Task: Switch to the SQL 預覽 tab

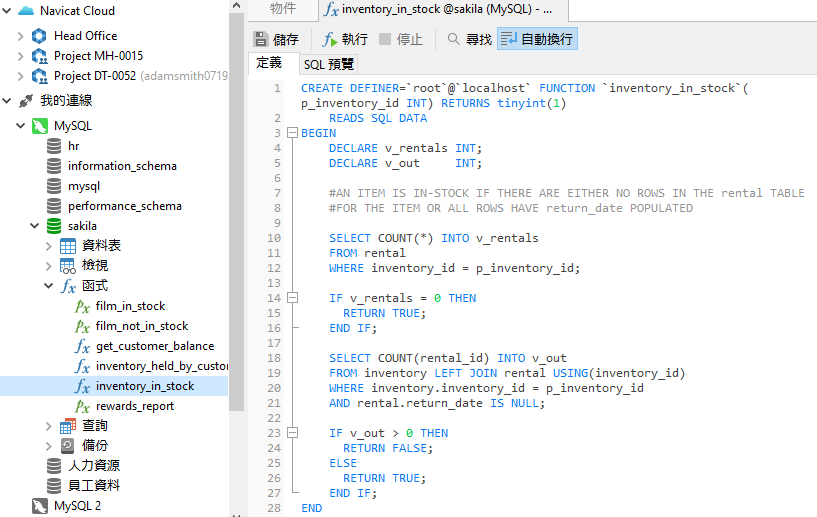Action: pyautogui.click(x=328, y=64)
